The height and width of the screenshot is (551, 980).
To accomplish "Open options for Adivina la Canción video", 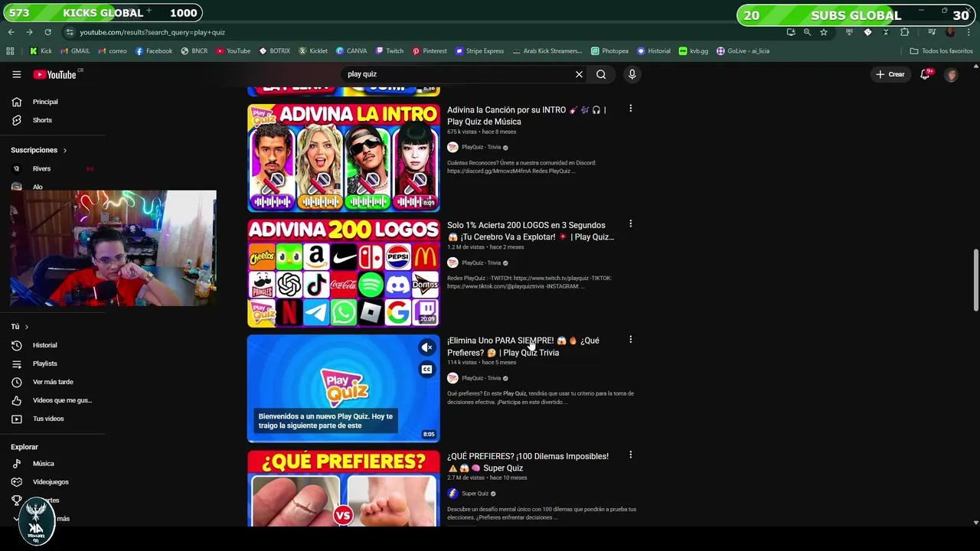I will tap(630, 109).
